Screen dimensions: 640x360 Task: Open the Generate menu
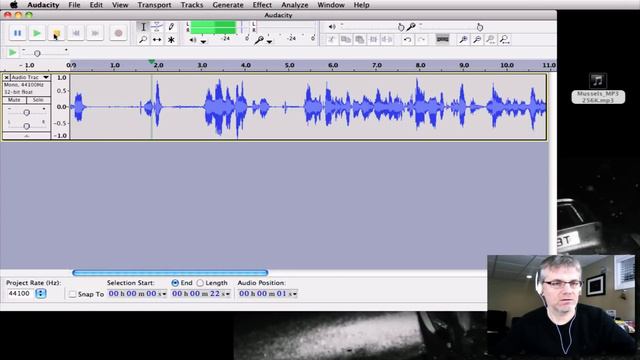tap(228, 5)
